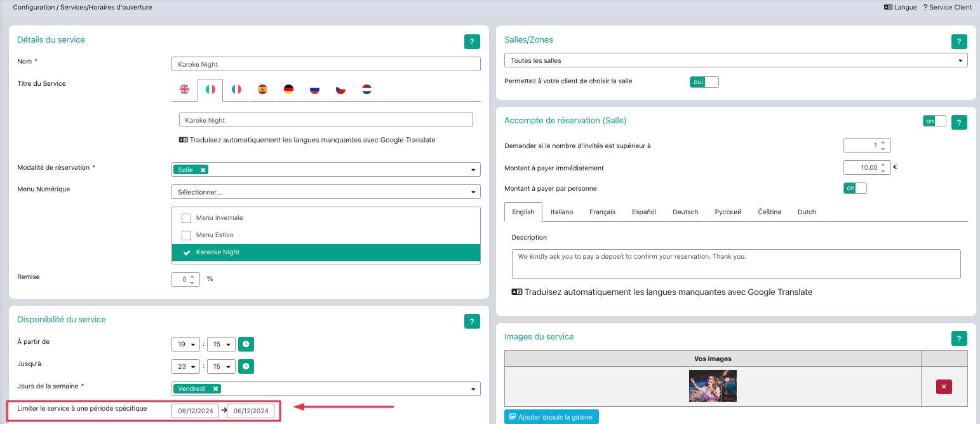The width and height of the screenshot is (980, 424).
Task: Open the start minutes 15 dropdown
Action: (221, 344)
